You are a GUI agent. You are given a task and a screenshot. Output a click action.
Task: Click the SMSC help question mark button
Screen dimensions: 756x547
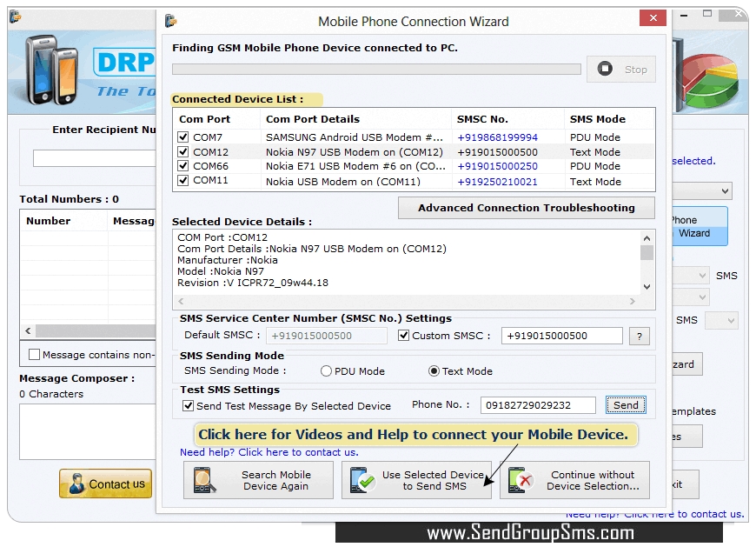tap(640, 337)
